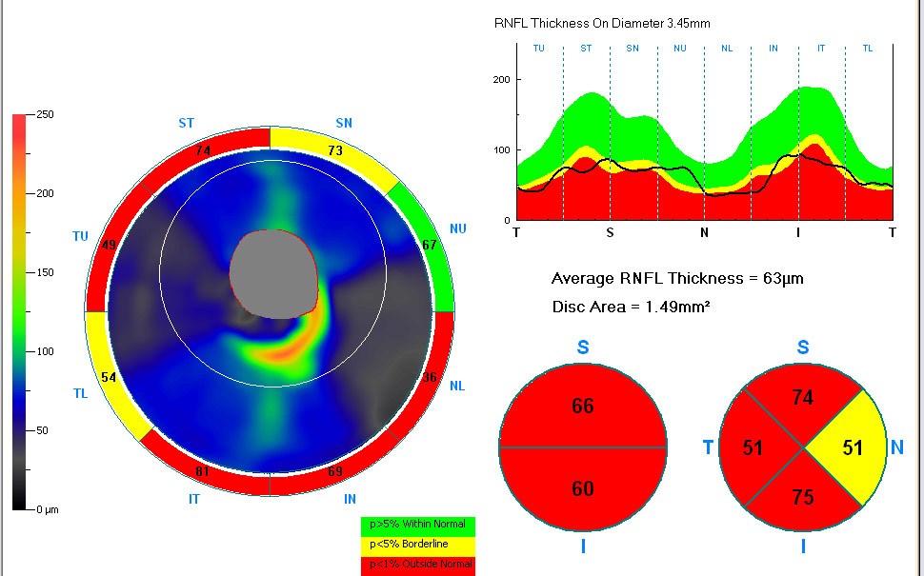Click the nasal quadrant value 51 in the yellow wedge

click(x=853, y=448)
